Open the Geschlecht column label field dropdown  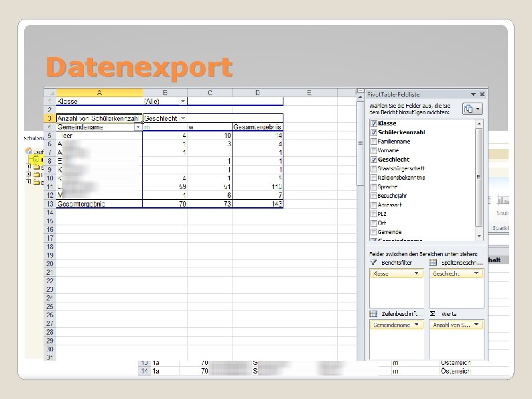coord(476,274)
